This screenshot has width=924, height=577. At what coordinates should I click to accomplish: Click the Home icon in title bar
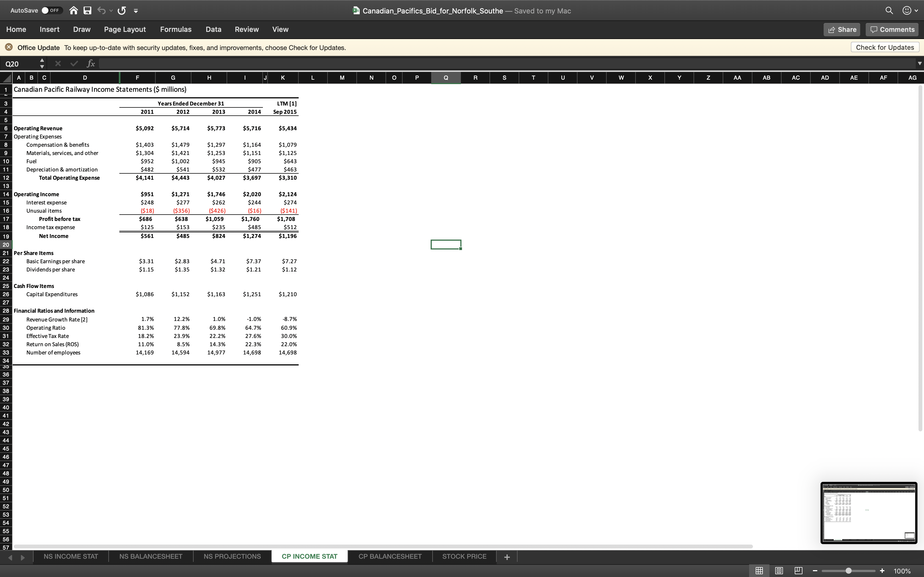74,10
